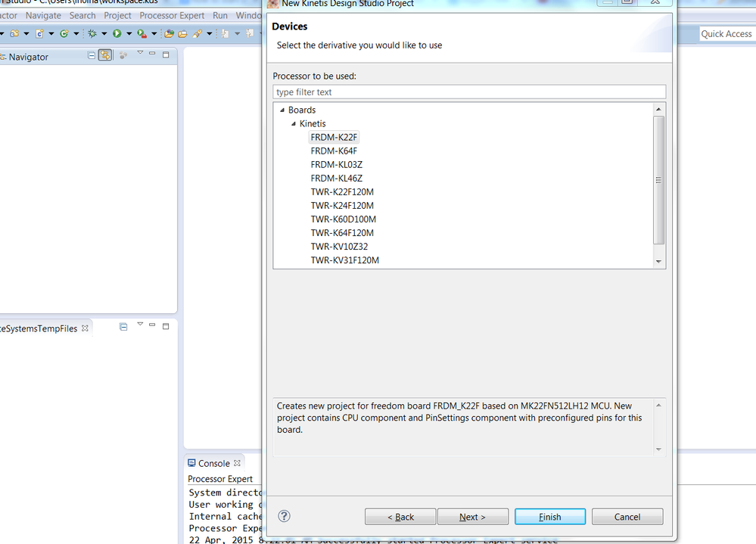Select the TWR-K22F120M board

click(342, 191)
